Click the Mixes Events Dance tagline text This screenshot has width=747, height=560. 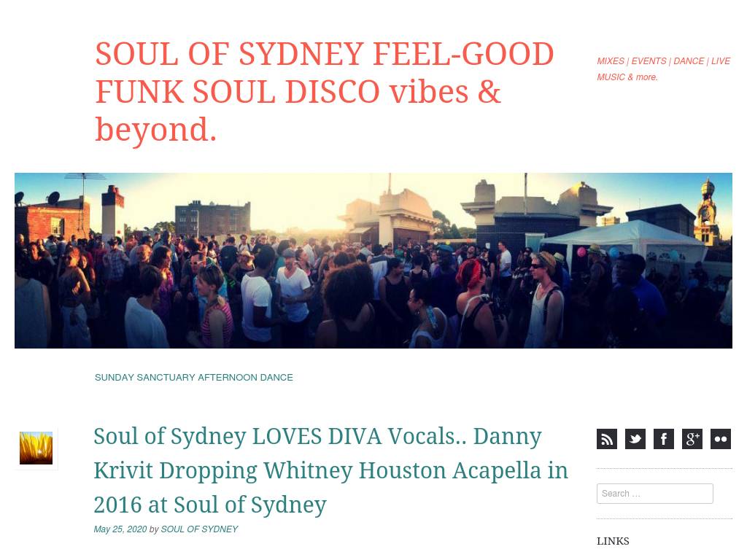click(663, 69)
